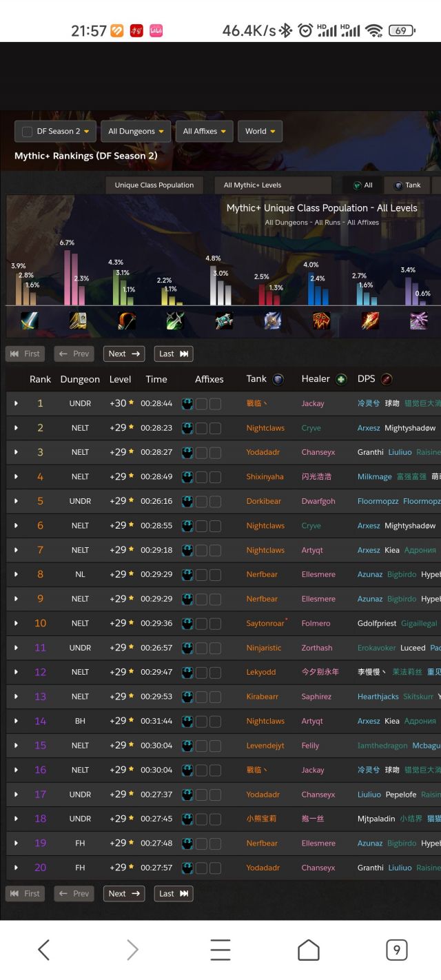Click the green plus icon beside Healer header
This screenshot has height=980, width=441.
pyautogui.click(x=341, y=379)
